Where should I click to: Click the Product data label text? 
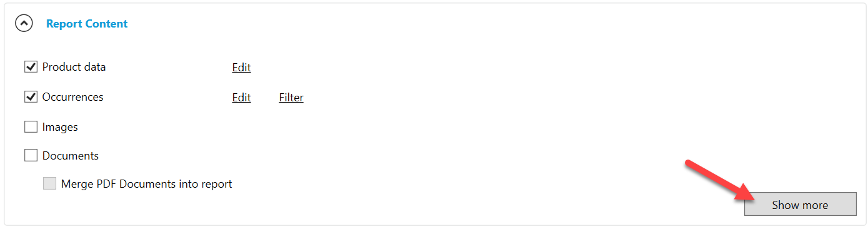[74, 67]
